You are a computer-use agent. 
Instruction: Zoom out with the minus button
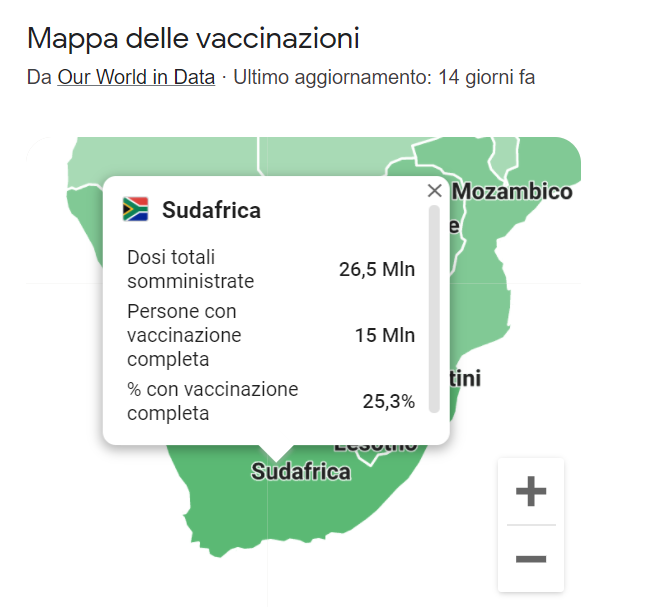click(531, 558)
